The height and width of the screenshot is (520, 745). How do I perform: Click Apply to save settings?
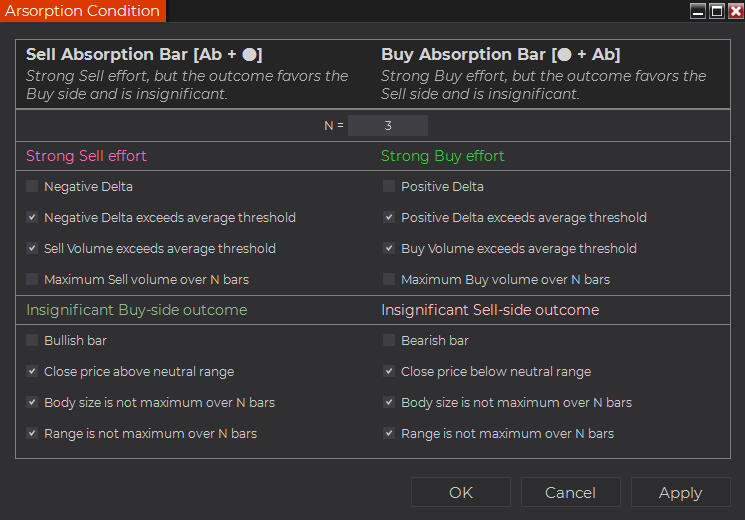[680, 492]
